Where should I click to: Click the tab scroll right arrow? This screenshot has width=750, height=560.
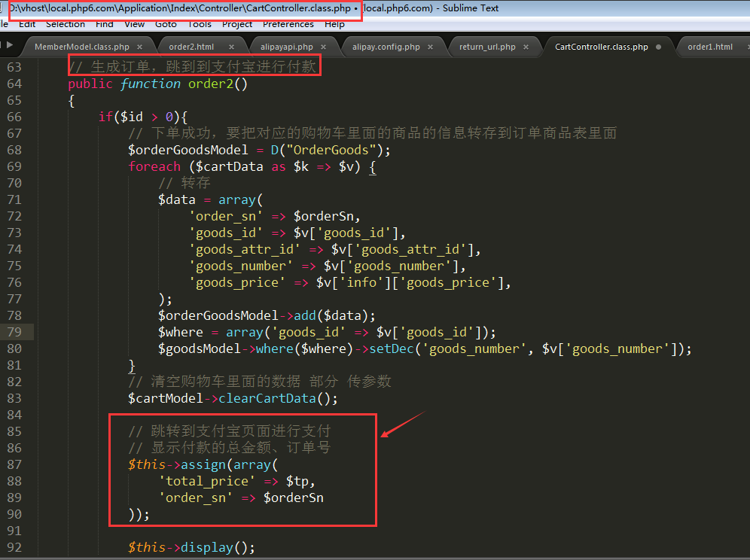coord(10,46)
